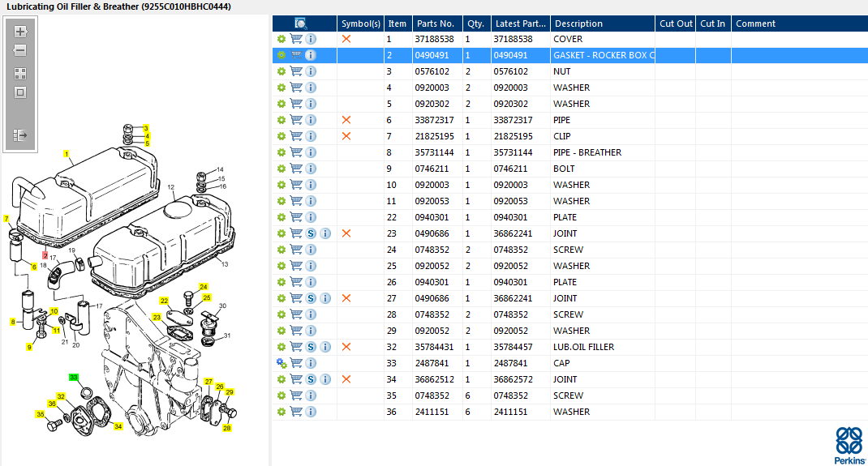Viewport: 868px width, 466px height.
Task: Click callout 28 on the diagram
Action: click(226, 428)
